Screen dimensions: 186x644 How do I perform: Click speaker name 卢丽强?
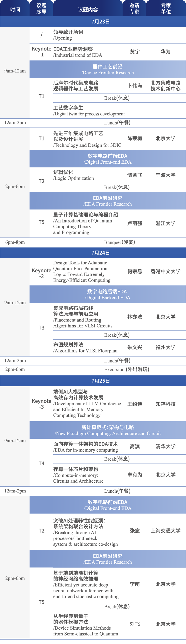point(135,223)
